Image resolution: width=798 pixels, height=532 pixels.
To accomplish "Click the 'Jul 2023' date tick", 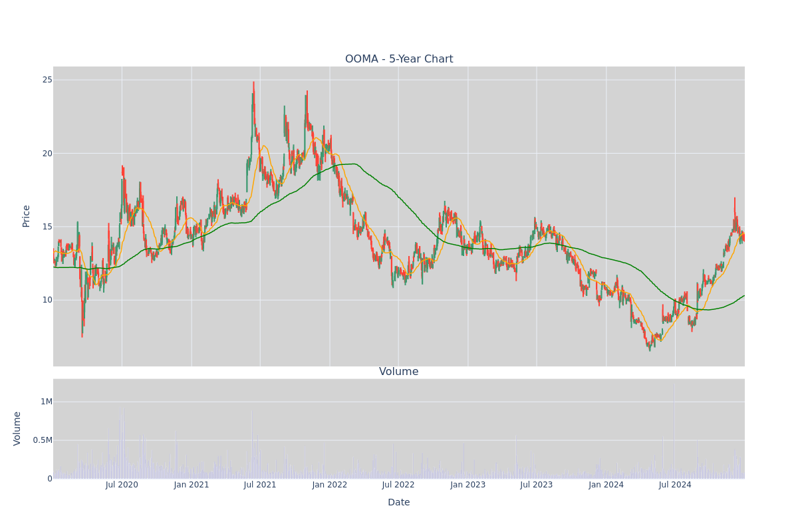I will [537, 485].
